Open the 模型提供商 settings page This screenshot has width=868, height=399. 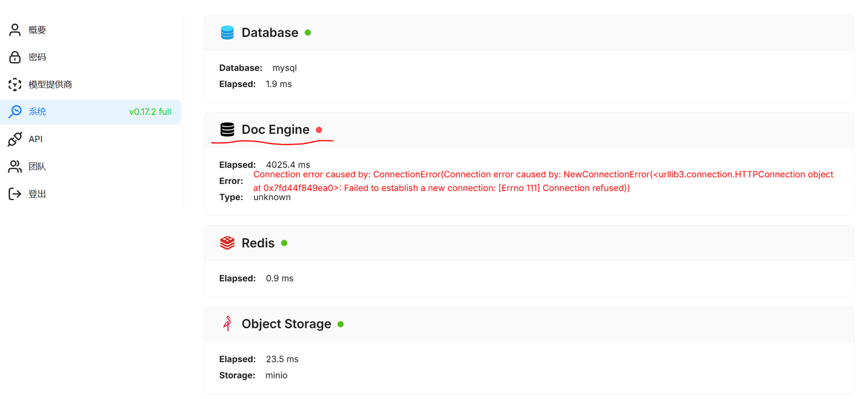[51, 84]
